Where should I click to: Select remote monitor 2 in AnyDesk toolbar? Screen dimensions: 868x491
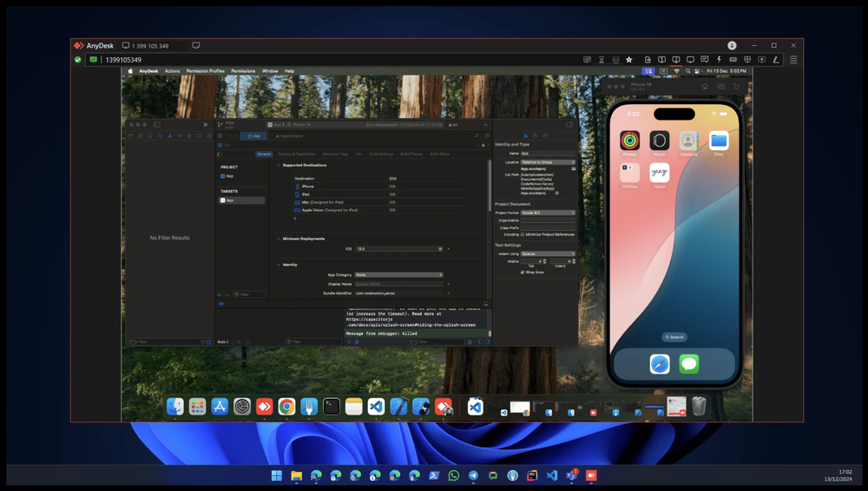click(x=676, y=60)
